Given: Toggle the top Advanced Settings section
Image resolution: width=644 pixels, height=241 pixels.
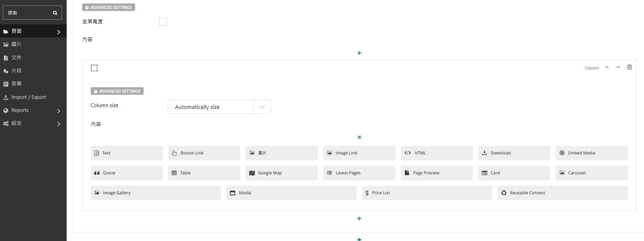Looking at the screenshot, I should 109,8.
